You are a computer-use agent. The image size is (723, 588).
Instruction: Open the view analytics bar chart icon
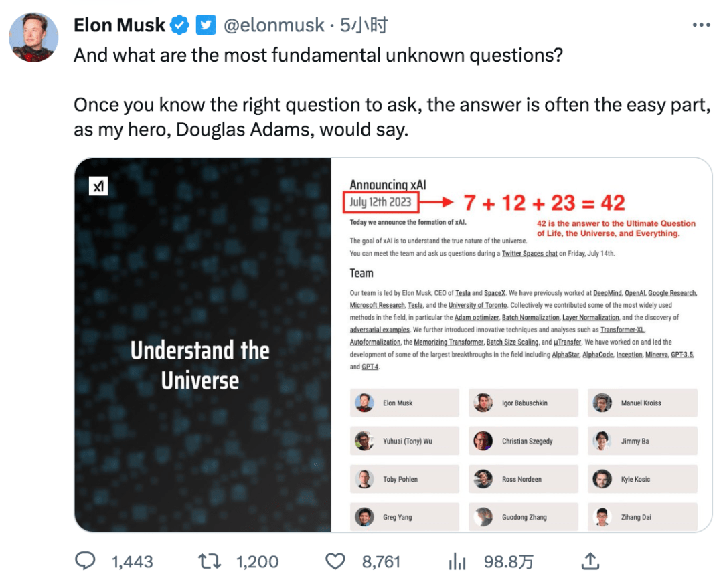pyautogui.click(x=457, y=561)
